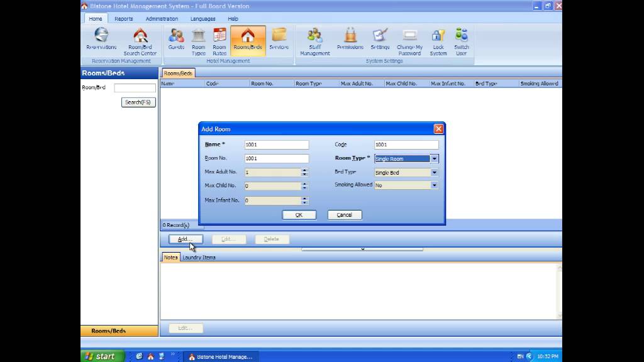The width and height of the screenshot is (644, 362).
Task: Confirm Add Room with OK
Action: (299, 215)
